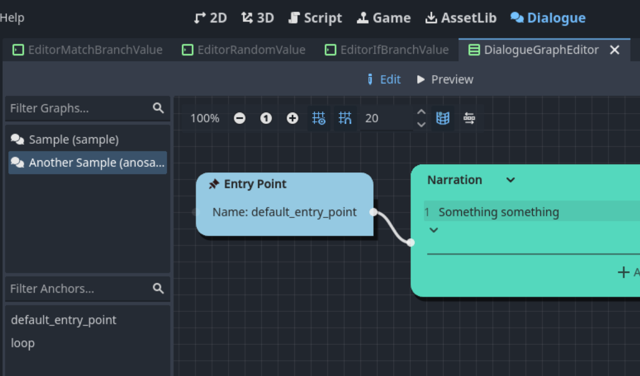Screen dimensions: 640x376
Task: Open the Narration type dropdown
Action: click(x=471, y=180)
